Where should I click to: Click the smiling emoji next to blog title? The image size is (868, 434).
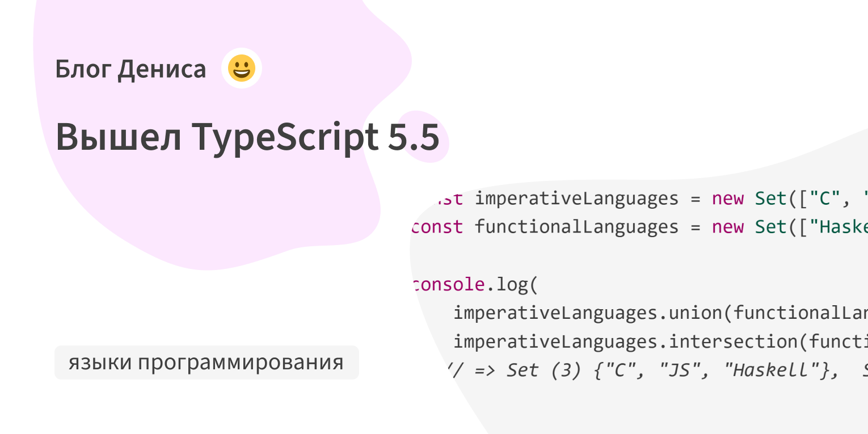pyautogui.click(x=242, y=68)
